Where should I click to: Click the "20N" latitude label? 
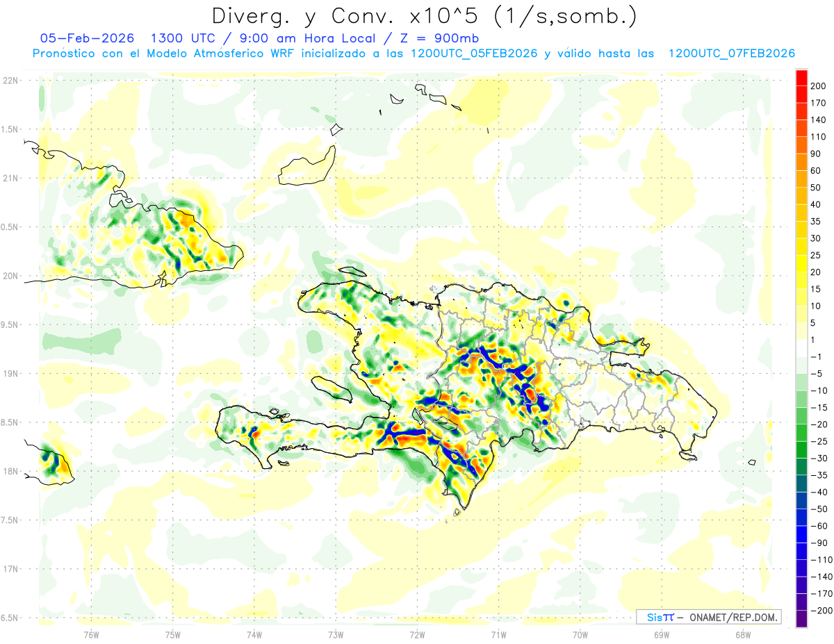10,276
